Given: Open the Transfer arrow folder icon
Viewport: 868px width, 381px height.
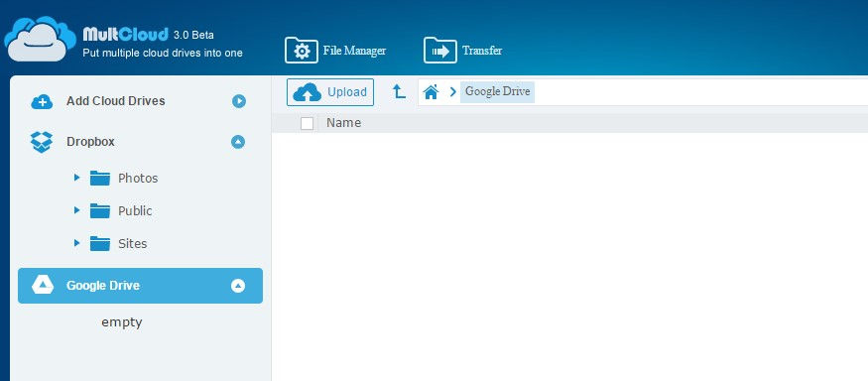Looking at the screenshot, I should click(440, 51).
